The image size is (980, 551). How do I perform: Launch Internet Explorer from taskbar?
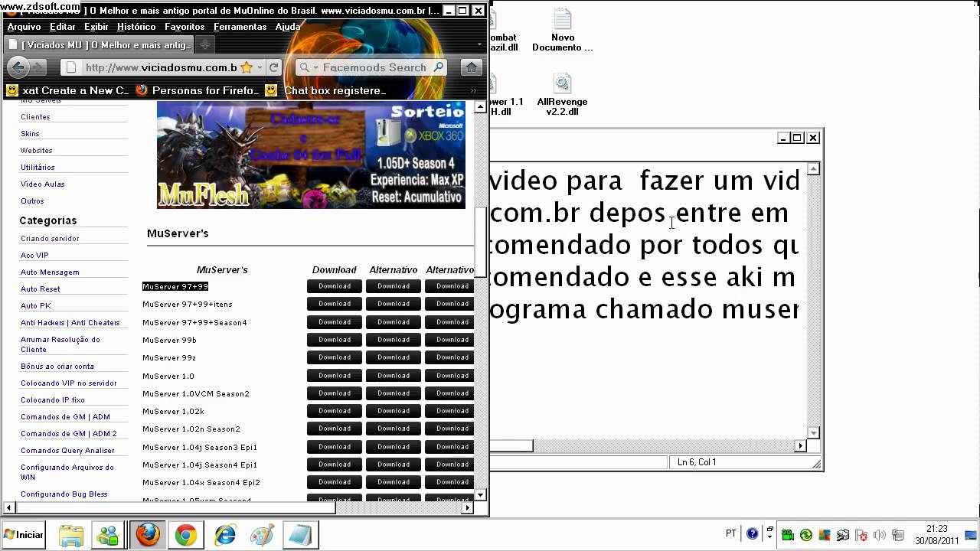tap(224, 535)
